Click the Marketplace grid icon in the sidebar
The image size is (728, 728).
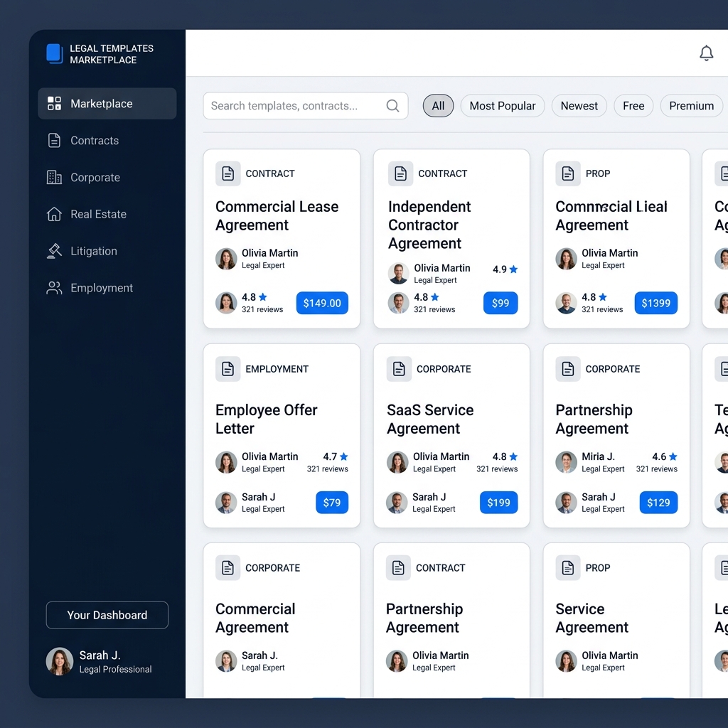point(54,104)
